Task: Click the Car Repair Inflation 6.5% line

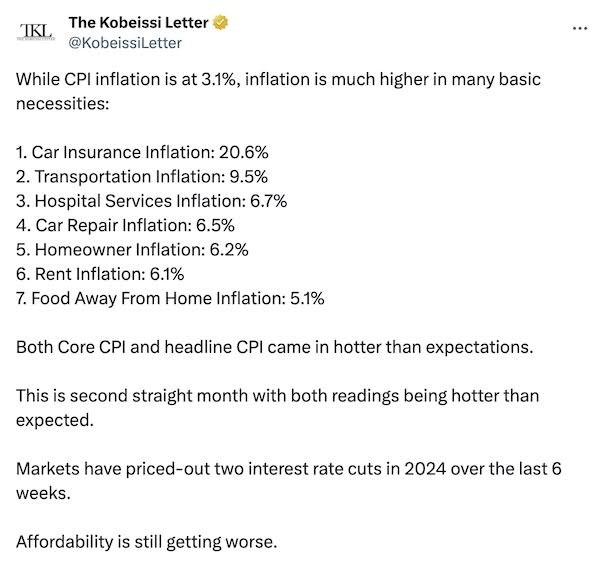Action: click(125, 225)
